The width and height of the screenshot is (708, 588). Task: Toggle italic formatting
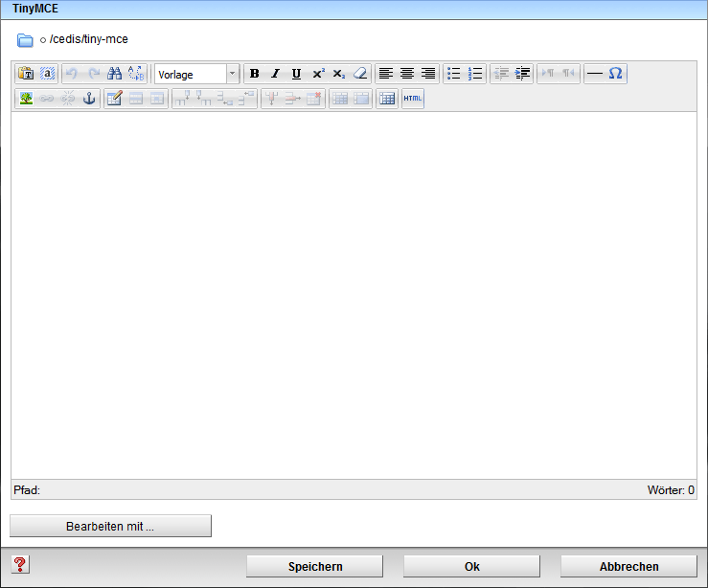point(275,74)
